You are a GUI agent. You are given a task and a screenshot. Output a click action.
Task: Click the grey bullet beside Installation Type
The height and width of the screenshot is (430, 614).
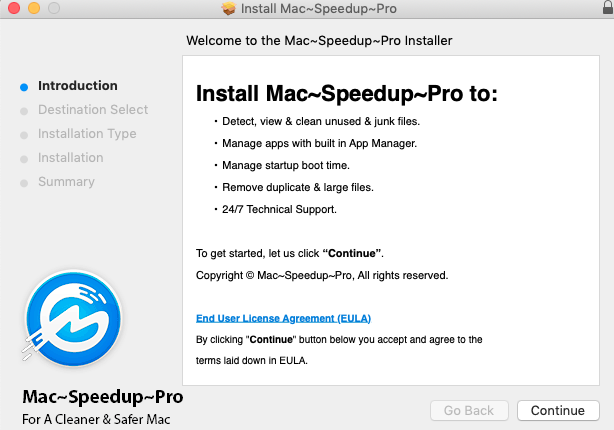(x=24, y=135)
